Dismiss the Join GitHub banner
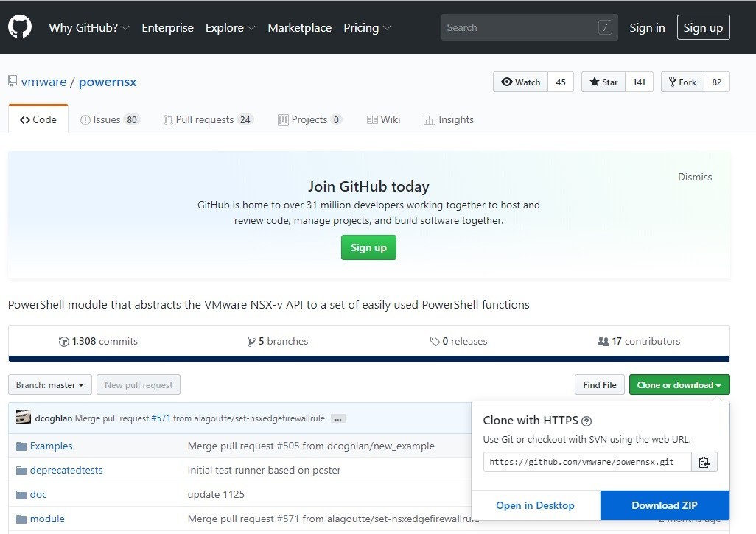Screen dimensions: 756x534 pyautogui.click(x=695, y=177)
